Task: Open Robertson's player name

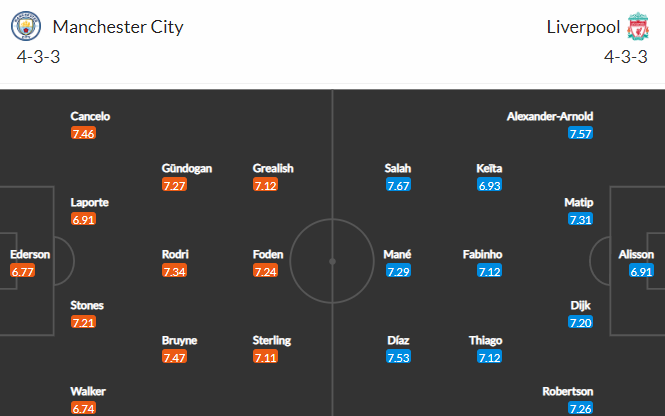Action: (567, 391)
